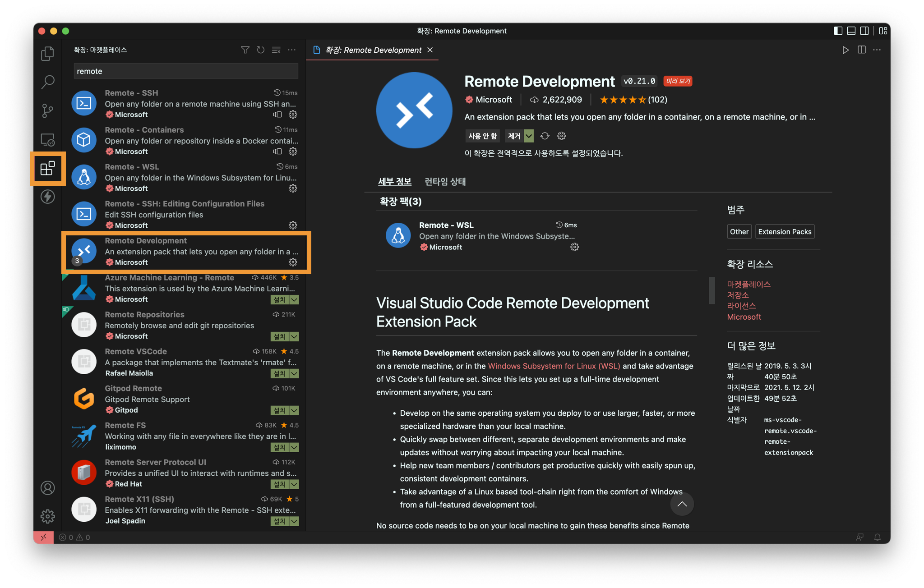Screen dimensions: 924x588
Task: Click the remote window status bar indicator
Action: tap(43, 537)
